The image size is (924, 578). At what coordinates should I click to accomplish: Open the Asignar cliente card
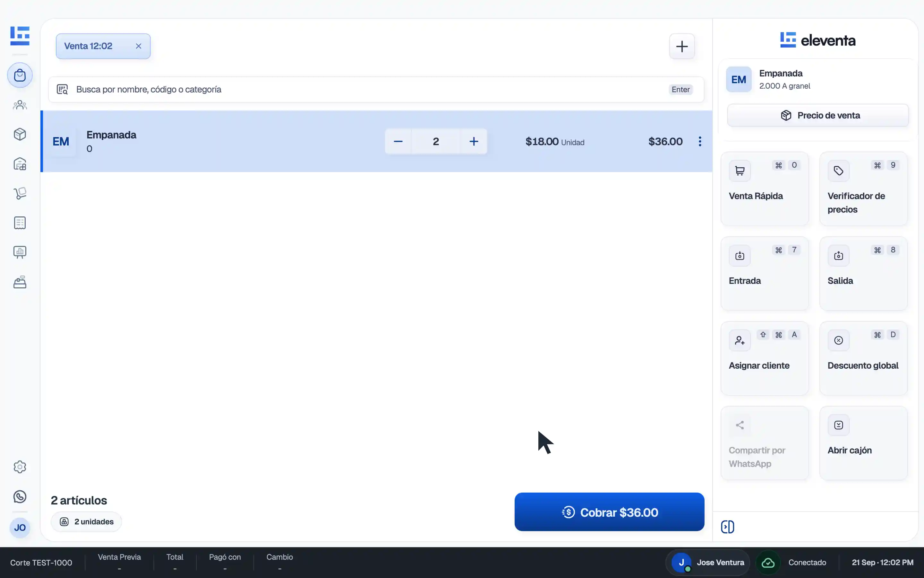pyautogui.click(x=765, y=359)
